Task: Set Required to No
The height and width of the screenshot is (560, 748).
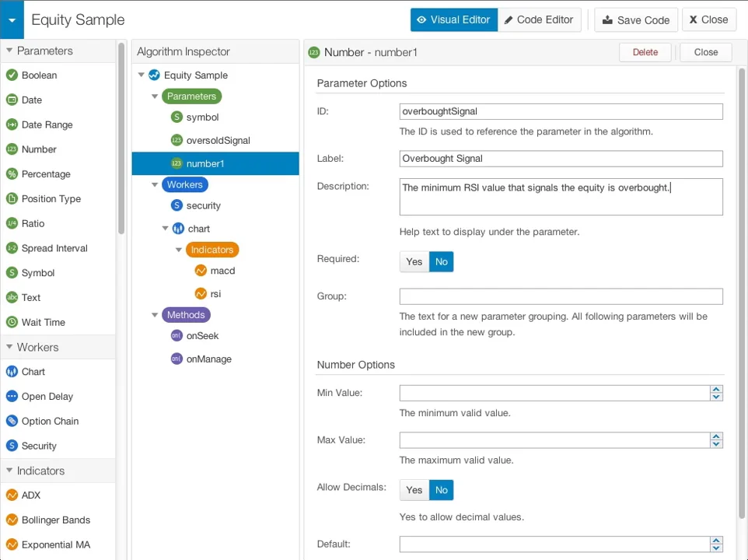Action: click(442, 261)
